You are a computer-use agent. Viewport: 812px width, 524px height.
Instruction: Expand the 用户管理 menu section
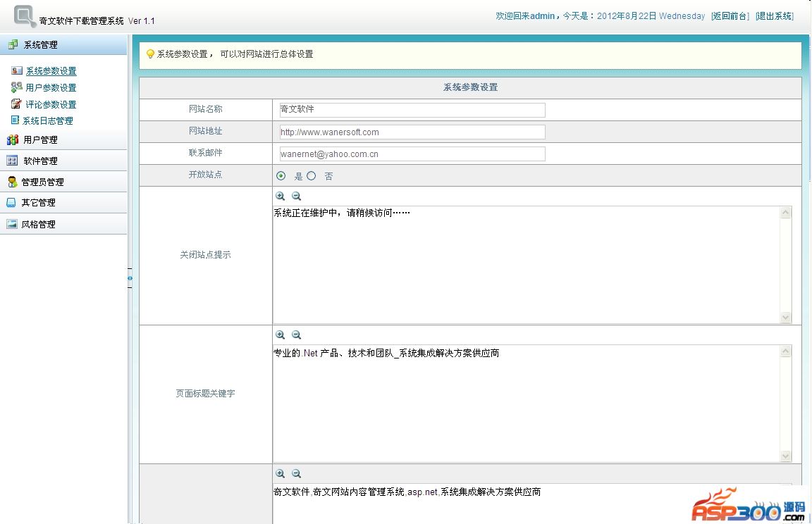[x=40, y=139]
